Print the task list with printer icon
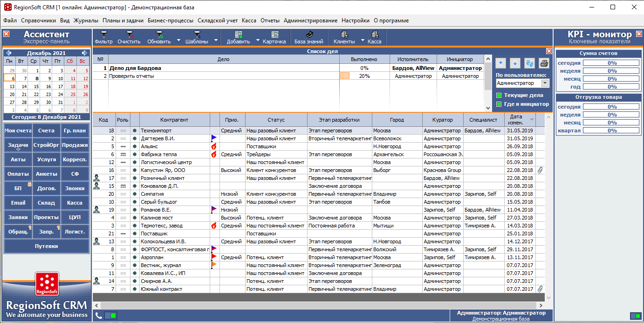The width and height of the screenshot is (644, 323). 544,63
